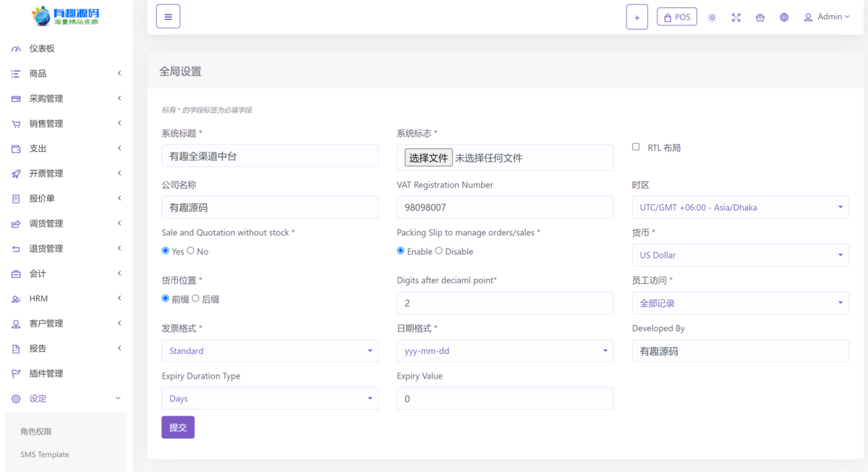868x472 pixels.
Task: Choose 后缀 for currency position
Action: click(x=195, y=299)
